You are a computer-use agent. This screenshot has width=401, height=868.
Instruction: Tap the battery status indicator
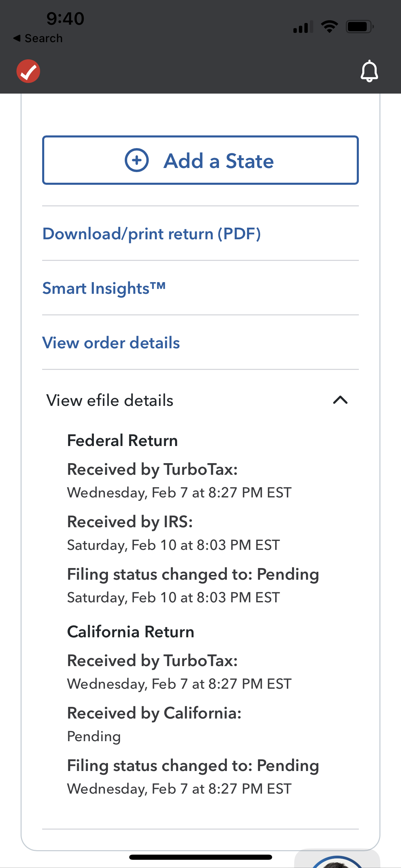coord(359,26)
